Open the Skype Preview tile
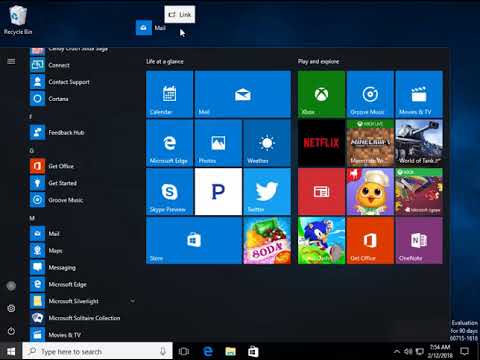This screenshot has height=360, width=480. pyautogui.click(x=169, y=192)
